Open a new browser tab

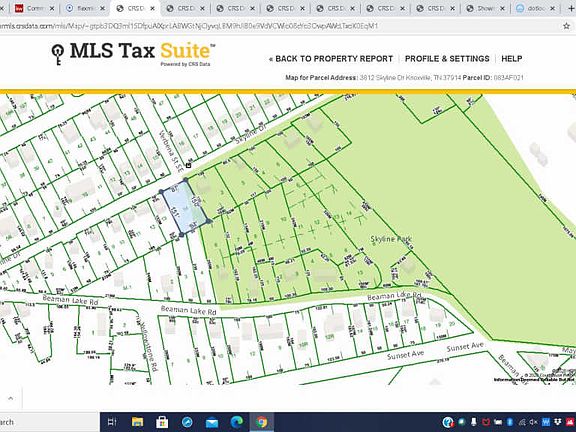[x=570, y=8]
